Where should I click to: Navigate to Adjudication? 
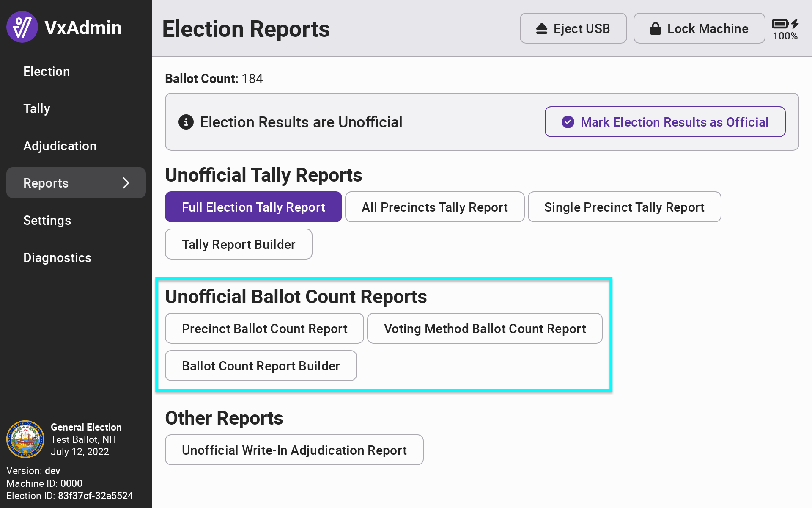coord(60,146)
